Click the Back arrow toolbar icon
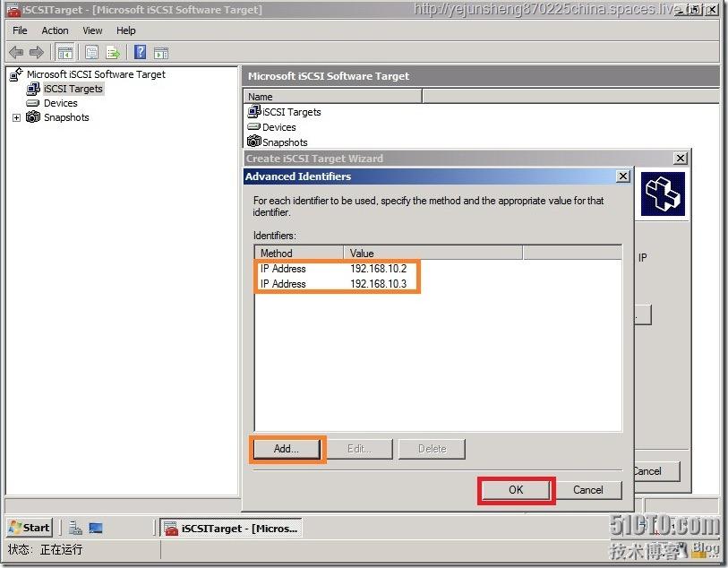This screenshot has height=568, width=728. pos(16,53)
